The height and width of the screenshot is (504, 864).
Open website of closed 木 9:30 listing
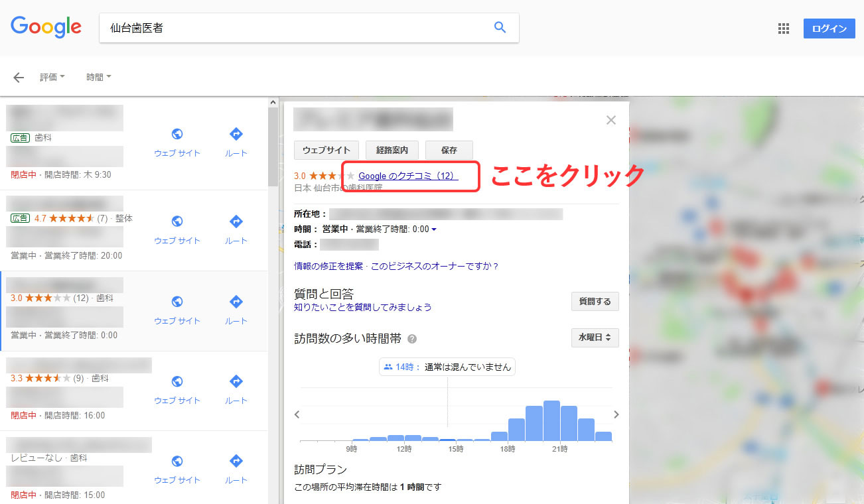click(177, 142)
